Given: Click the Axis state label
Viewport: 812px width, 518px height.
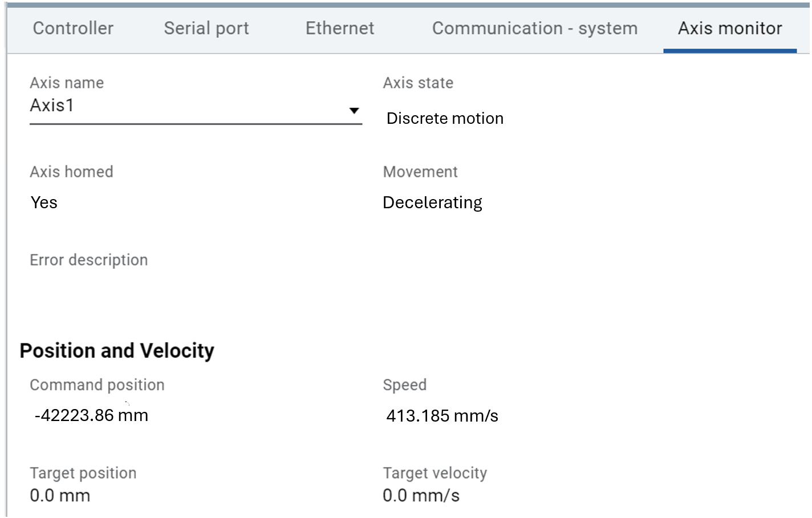Looking at the screenshot, I should pyautogui.click(x=418, y=83).
